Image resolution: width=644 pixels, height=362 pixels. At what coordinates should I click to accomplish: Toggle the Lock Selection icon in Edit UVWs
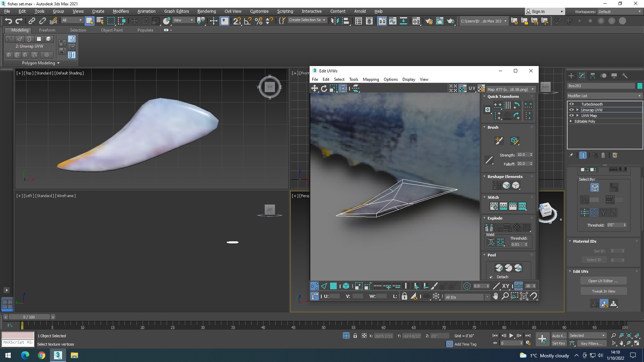pos(405,296)
